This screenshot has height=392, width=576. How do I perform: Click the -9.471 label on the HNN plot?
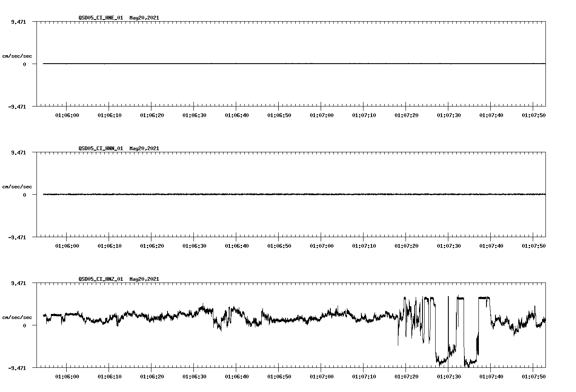17,238
